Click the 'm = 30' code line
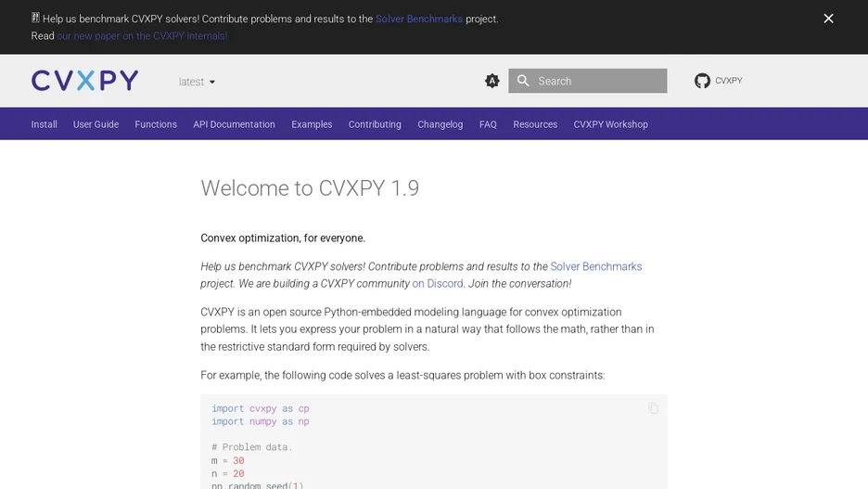 (x=227, y=460)
